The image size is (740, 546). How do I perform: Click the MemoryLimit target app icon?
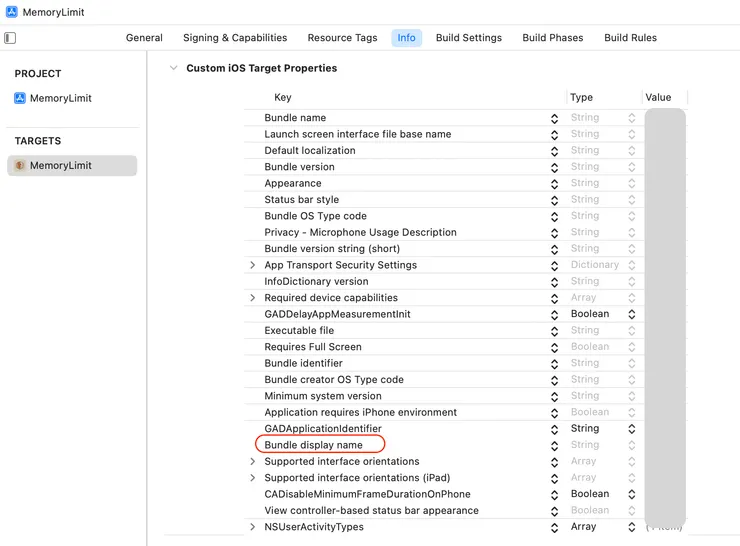pos(20,166)
